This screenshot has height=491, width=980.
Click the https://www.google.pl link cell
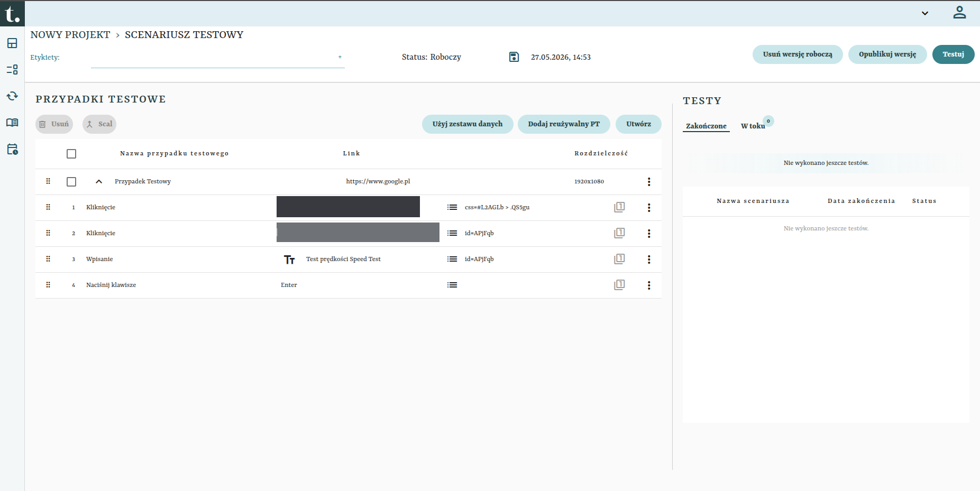coord(378,182)
